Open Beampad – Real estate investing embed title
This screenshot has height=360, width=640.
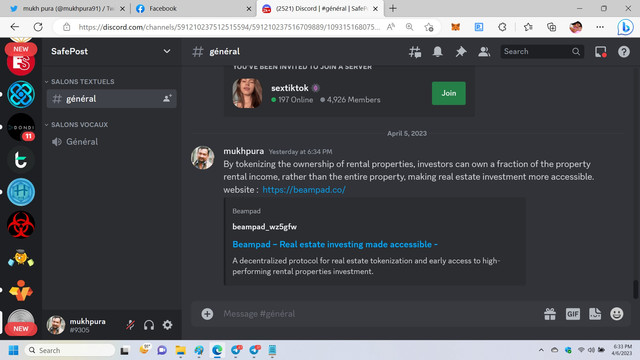[335, 244]
